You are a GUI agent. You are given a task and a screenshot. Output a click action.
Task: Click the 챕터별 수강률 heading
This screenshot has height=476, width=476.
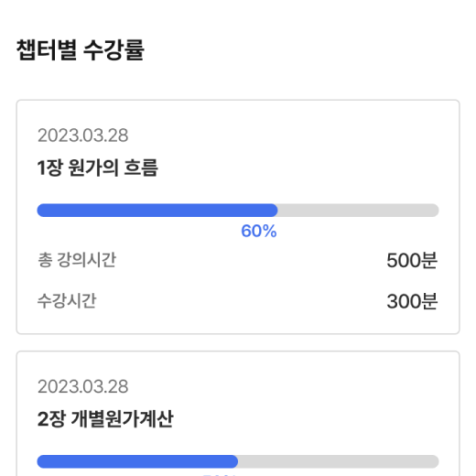80,50
